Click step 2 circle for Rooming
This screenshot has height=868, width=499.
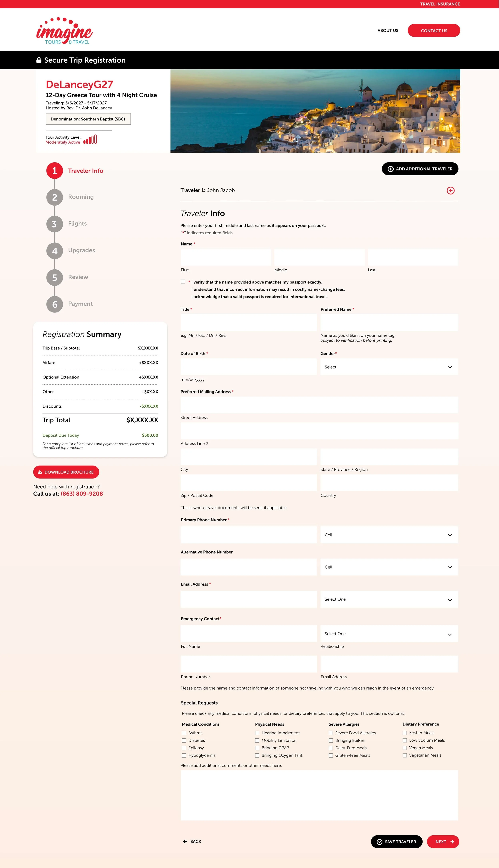[54, 197]
